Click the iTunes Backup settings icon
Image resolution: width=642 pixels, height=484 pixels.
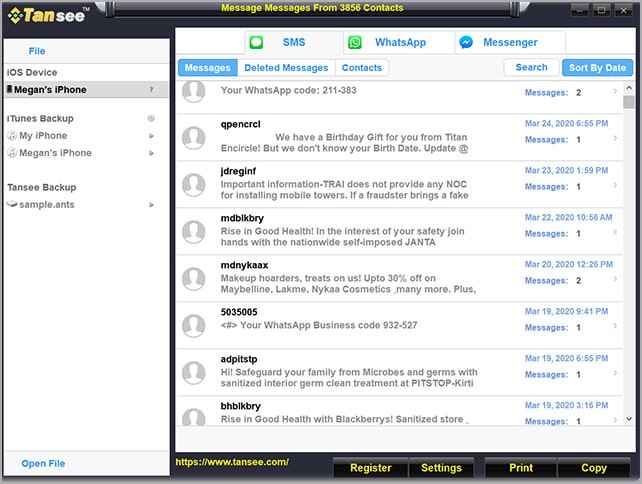coord(151,119)
